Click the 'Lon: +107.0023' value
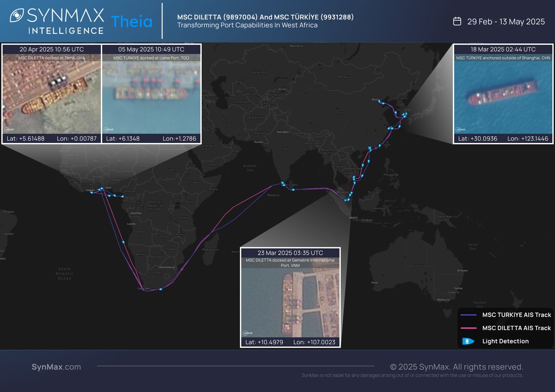This screenshot has width=555, height=392. click(x=314, y=342)
